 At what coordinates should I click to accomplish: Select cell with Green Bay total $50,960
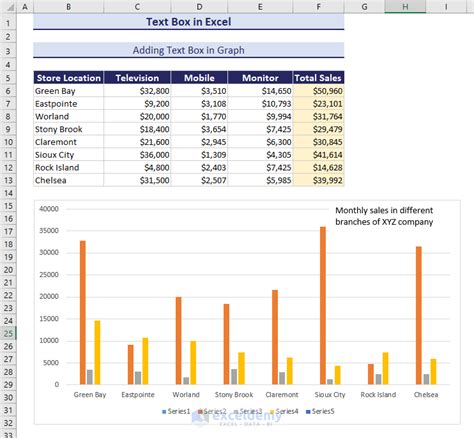click(318, 91)
